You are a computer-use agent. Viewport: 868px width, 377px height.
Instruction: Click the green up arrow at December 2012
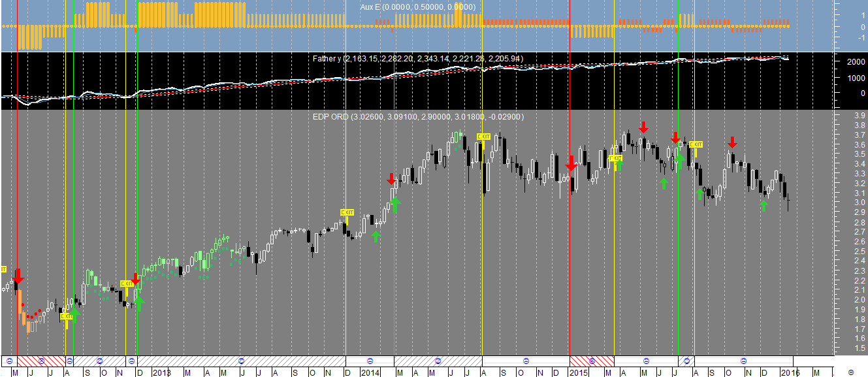(138, 303)
